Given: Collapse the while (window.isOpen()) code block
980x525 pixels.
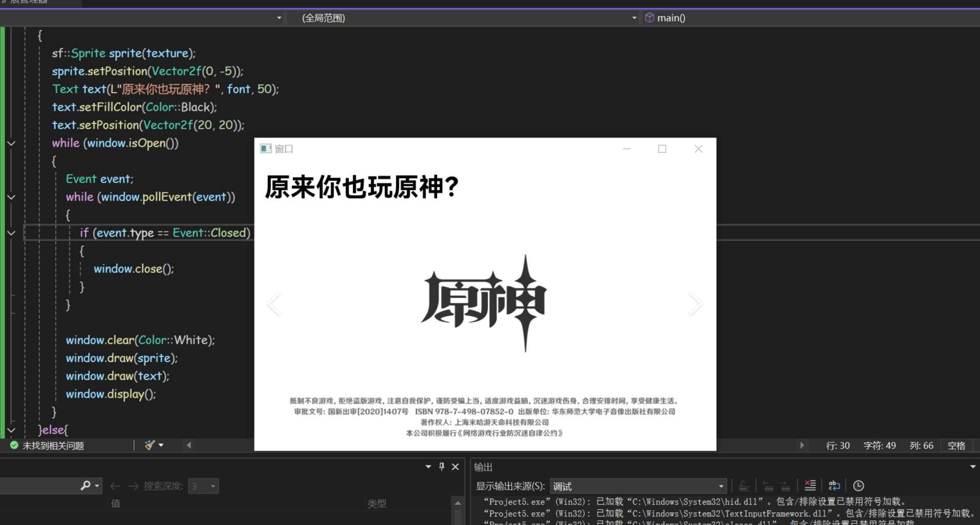Looking at the screenshot, I should [11, 143].
